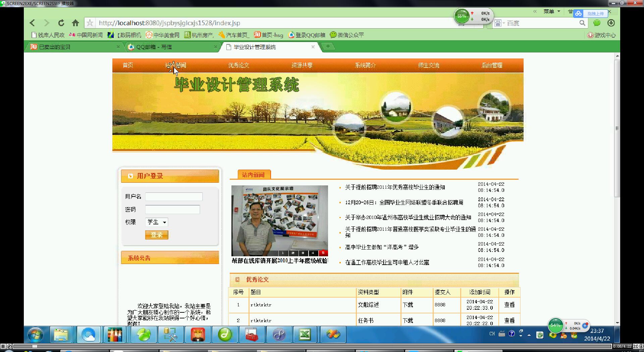The image size is (644, 352).
Task: Click the page vertical scrollbar thumb
Action: [x=617, y=129]
